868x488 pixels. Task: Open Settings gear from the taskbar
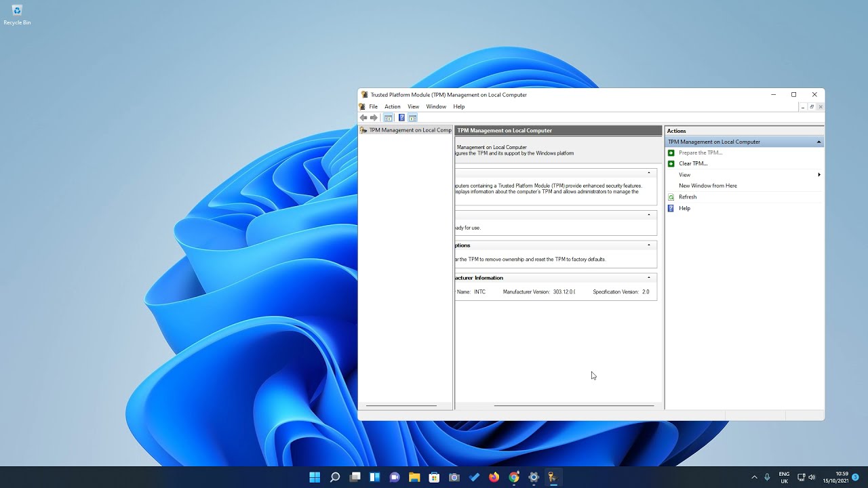534,477
